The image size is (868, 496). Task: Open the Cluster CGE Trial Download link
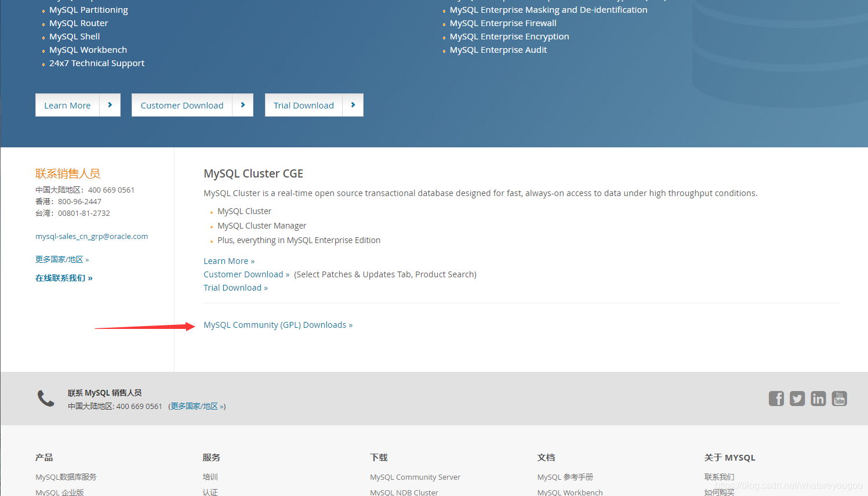click(x=235, y=288)
